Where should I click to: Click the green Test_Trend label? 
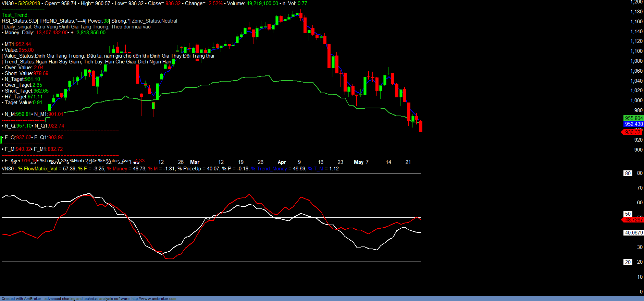pos(15,15)
